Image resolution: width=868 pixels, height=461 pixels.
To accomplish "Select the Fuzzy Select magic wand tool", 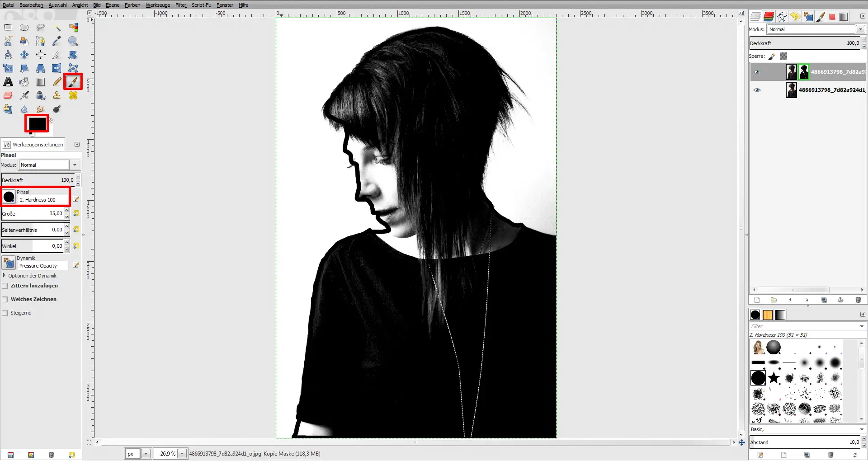I will (x=57, y=27).
